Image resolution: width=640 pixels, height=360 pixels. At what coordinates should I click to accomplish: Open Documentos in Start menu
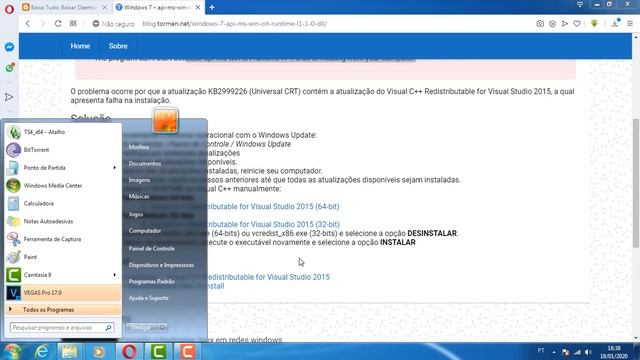[x=145, y=164]
